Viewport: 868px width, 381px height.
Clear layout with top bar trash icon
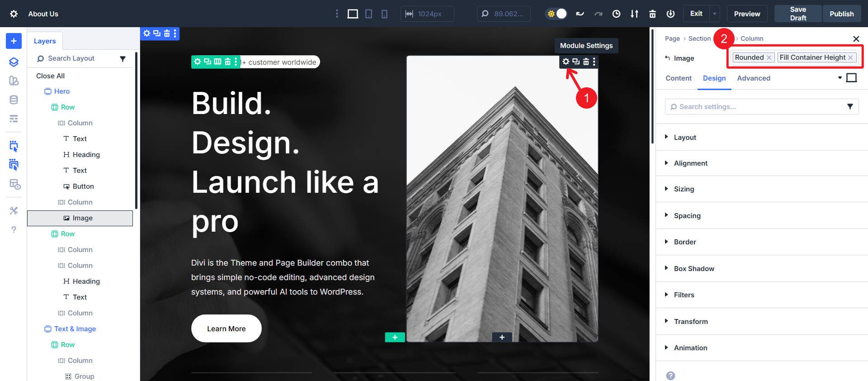(x=652, y=14)
